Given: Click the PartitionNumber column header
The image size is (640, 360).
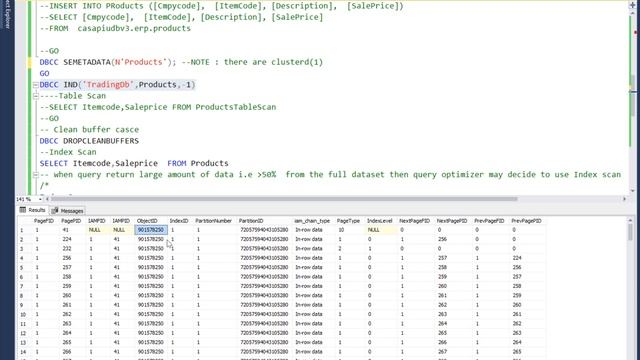Looking at the screenshot, I should pos(213,221).
